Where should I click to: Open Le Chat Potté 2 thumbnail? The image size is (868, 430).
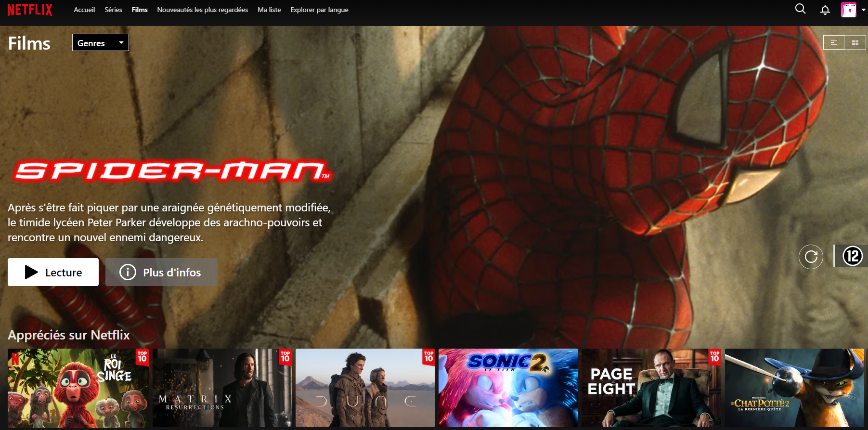794,388
